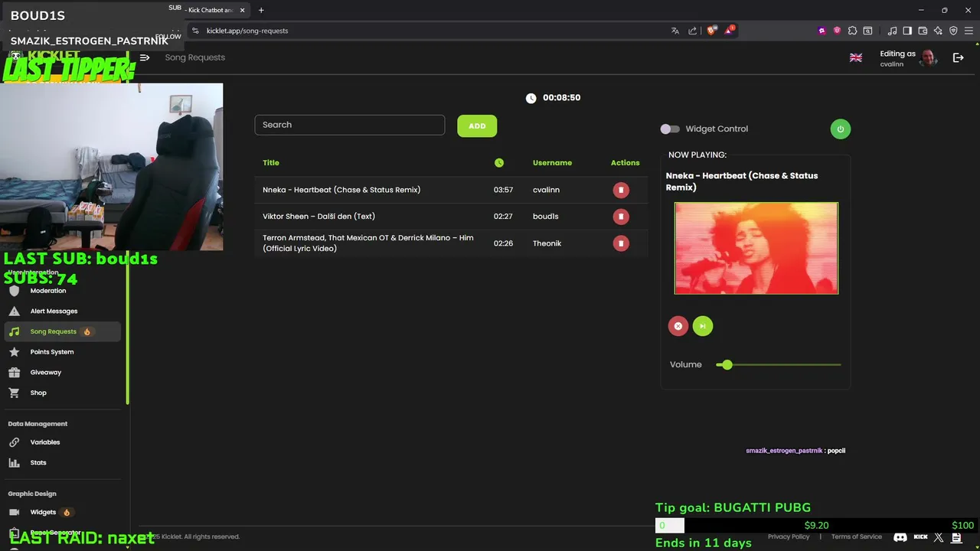Select Variables in the sidebar
The height and width of the screenshot is (551, 980).
coord(45,442)
